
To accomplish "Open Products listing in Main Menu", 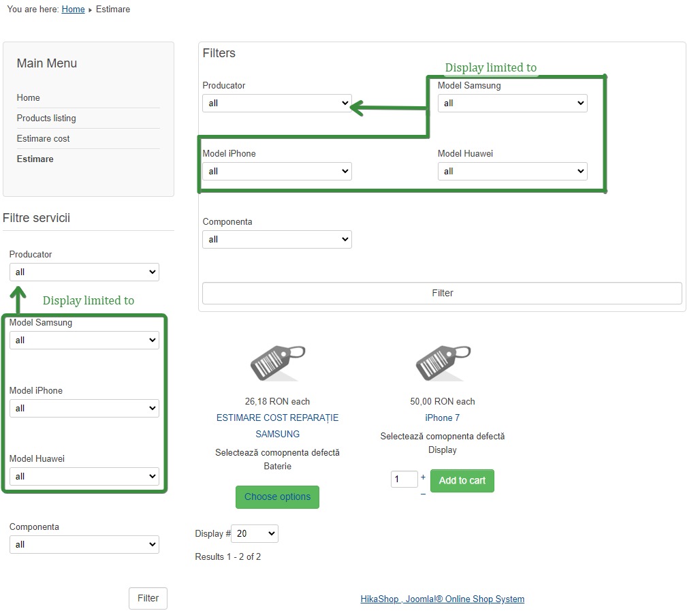I will click(x=46, y=118).
